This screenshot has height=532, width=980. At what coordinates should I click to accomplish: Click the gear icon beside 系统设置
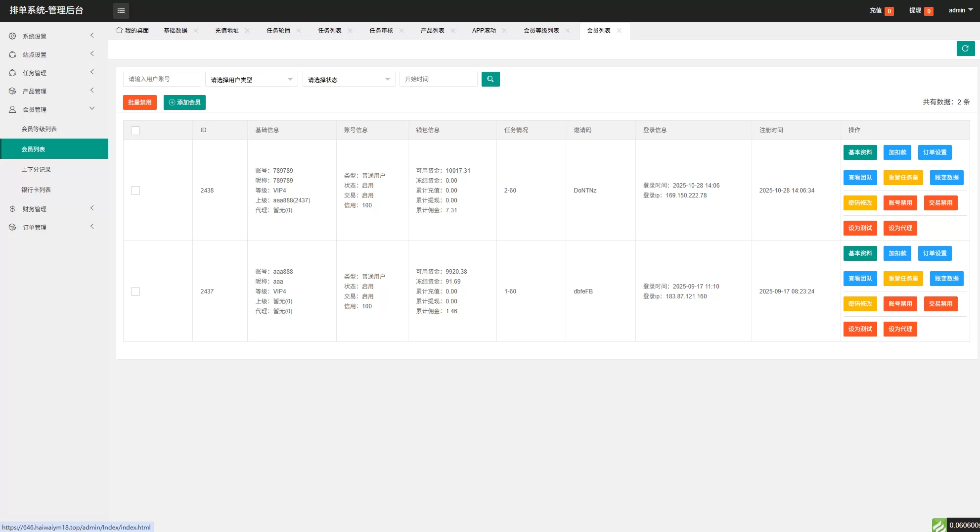click(x=12, y=36)
